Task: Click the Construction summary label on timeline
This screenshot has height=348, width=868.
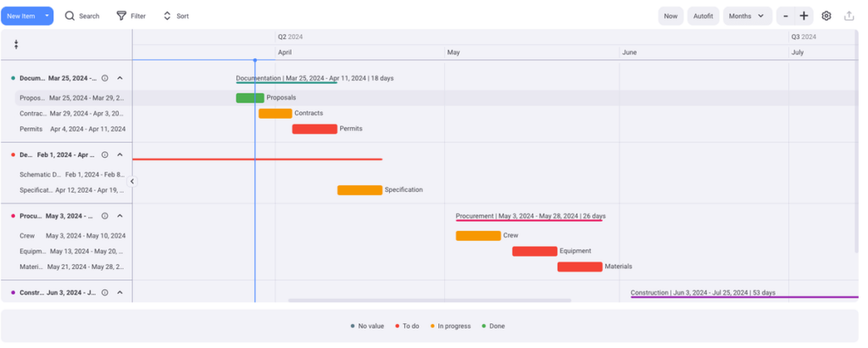Action: [x=703, y=292]
